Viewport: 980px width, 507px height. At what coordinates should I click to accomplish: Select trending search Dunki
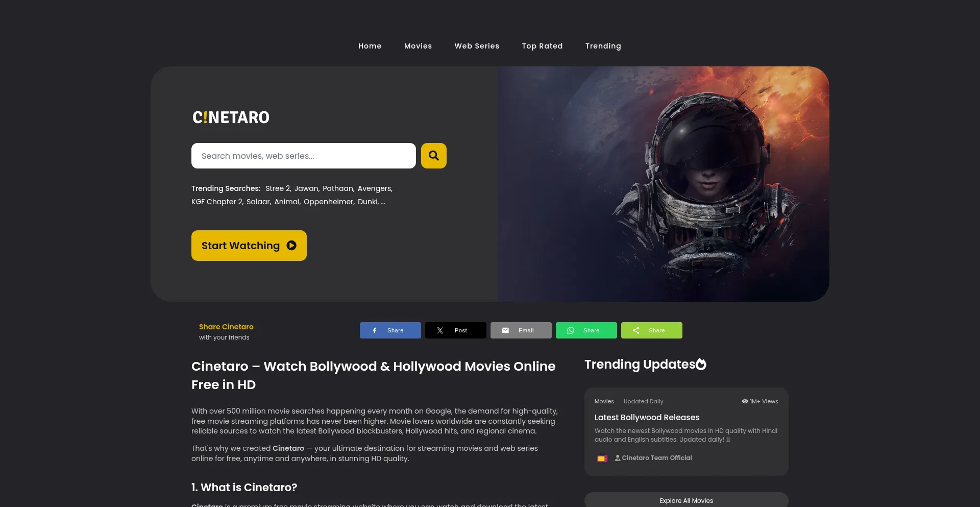pos(368,202)
